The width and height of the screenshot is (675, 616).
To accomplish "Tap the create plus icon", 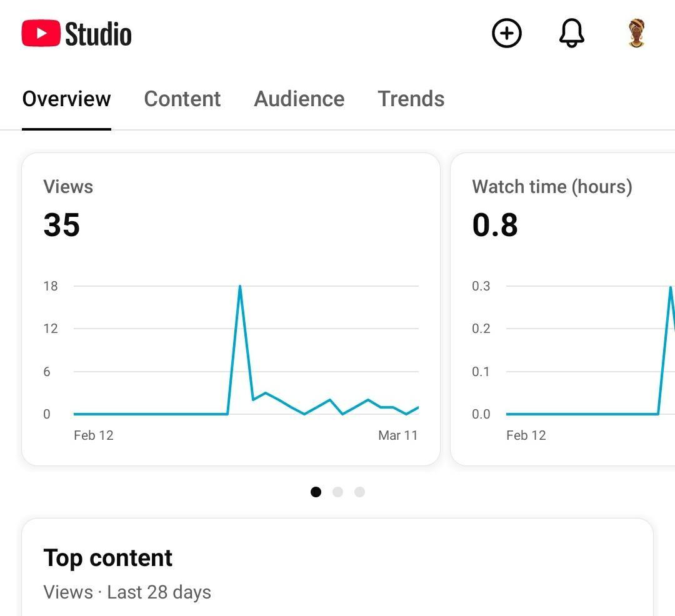I will tap(507, 33).
